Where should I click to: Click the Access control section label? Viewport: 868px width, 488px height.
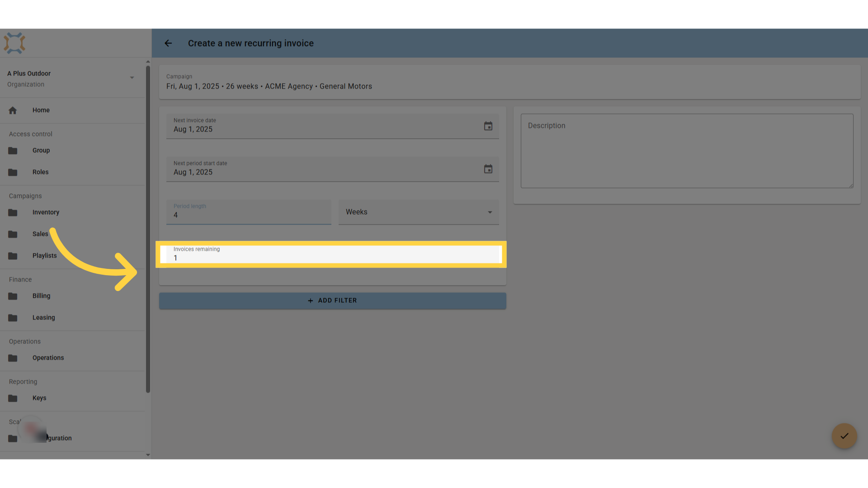click(31, 134)
